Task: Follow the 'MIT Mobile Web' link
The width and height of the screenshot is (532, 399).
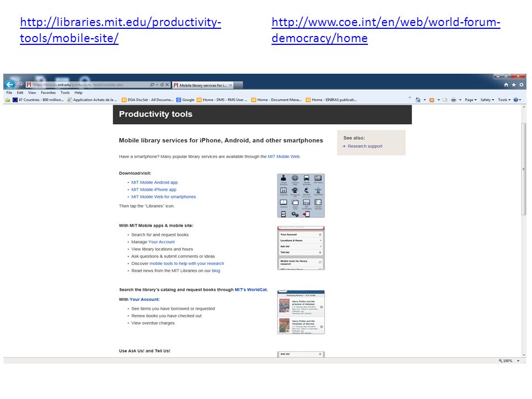Action: (x=284, y=156)
